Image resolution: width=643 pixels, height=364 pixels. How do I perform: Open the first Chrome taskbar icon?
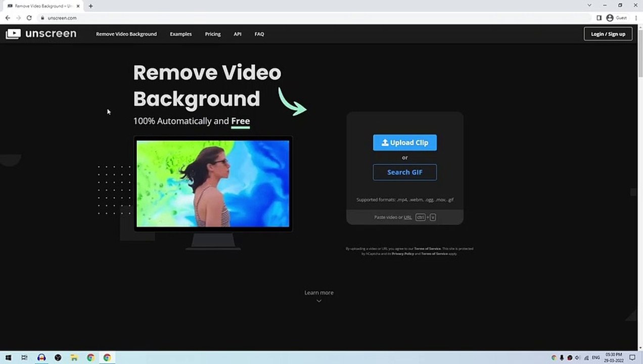(x=90, y=357)
